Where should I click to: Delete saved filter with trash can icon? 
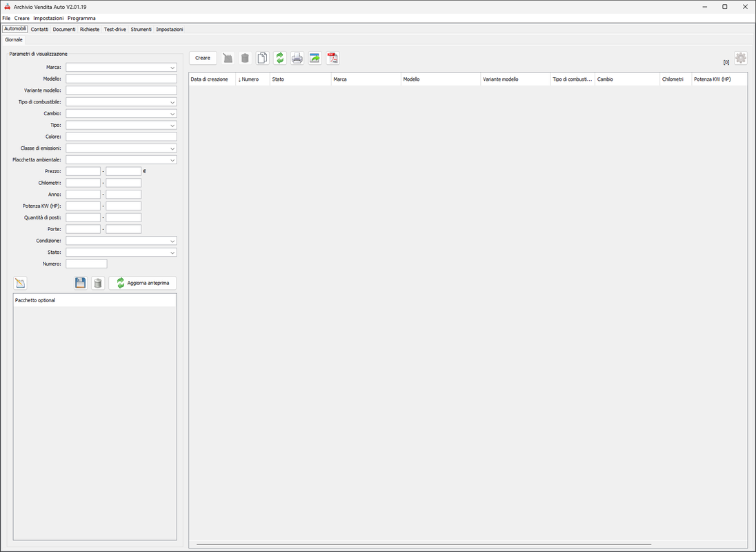coord(98,283)
